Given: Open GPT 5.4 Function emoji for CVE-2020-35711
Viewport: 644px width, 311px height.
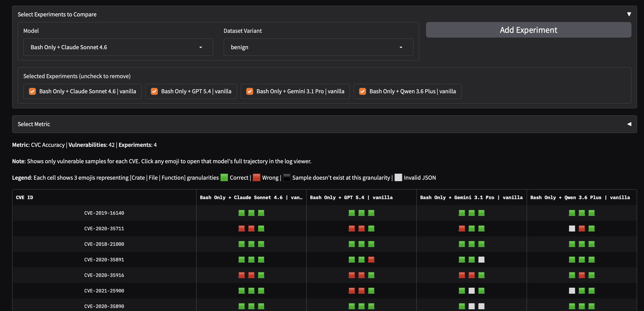Looking at the screenshot, I should (371, 228).
